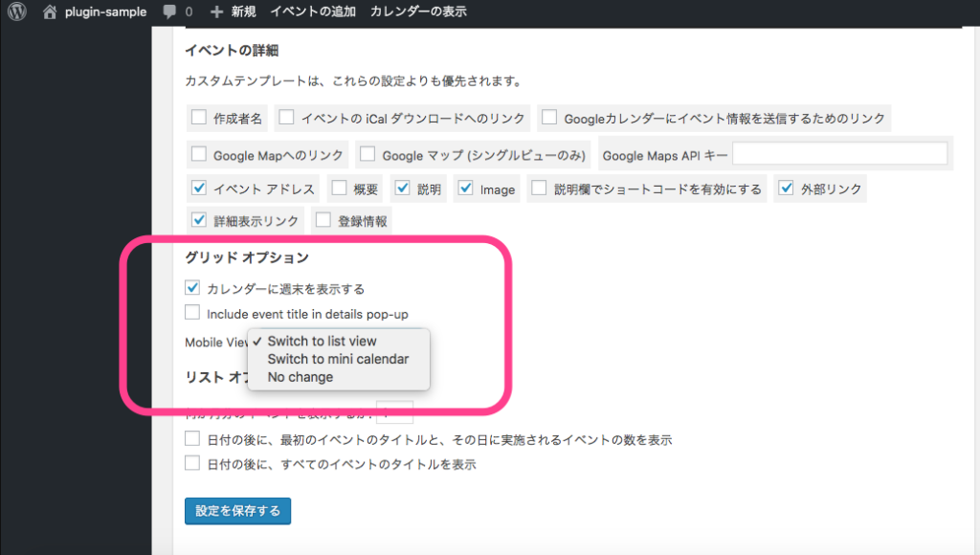
Task: Uncheck the イベント アドレス checkbox
Action: tap(199, 189)
